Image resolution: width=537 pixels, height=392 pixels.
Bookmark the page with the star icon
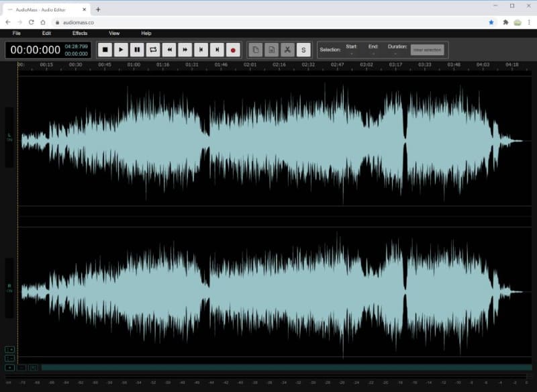[x=491, y=22]
